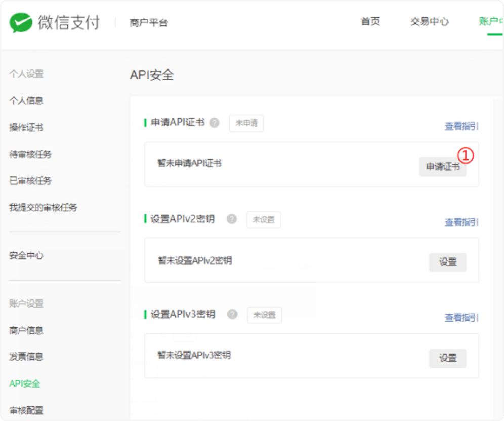Open 我提交的审核任务 sidebar item
The height and width of the screenshot is (421, 504).
tap(43, 207)
